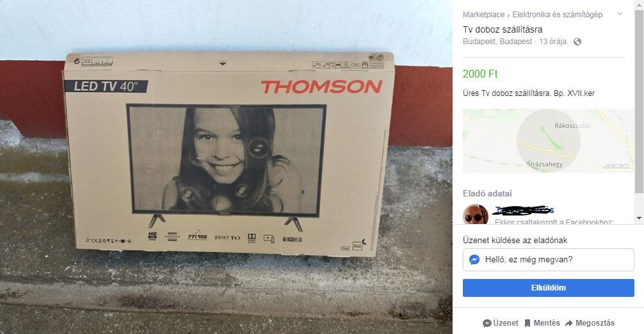644x334 pixels.
Task: Open the Rákoscsaba location map
Action: coord(549,141)
